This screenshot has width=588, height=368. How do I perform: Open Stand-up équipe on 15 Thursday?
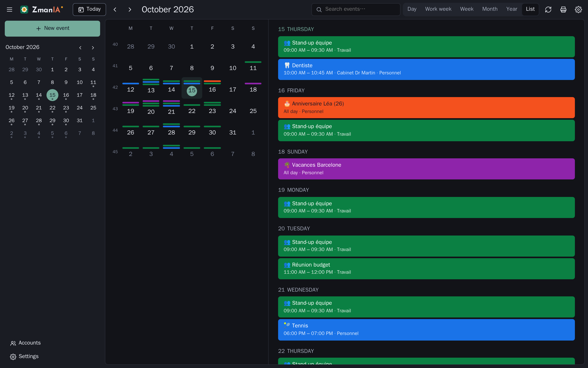(x=426, y=47)
